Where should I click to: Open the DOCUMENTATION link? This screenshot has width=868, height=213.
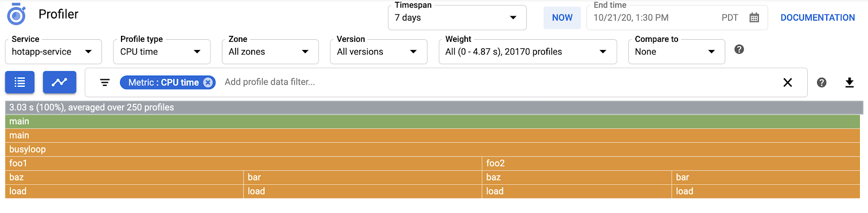point(818,17)
